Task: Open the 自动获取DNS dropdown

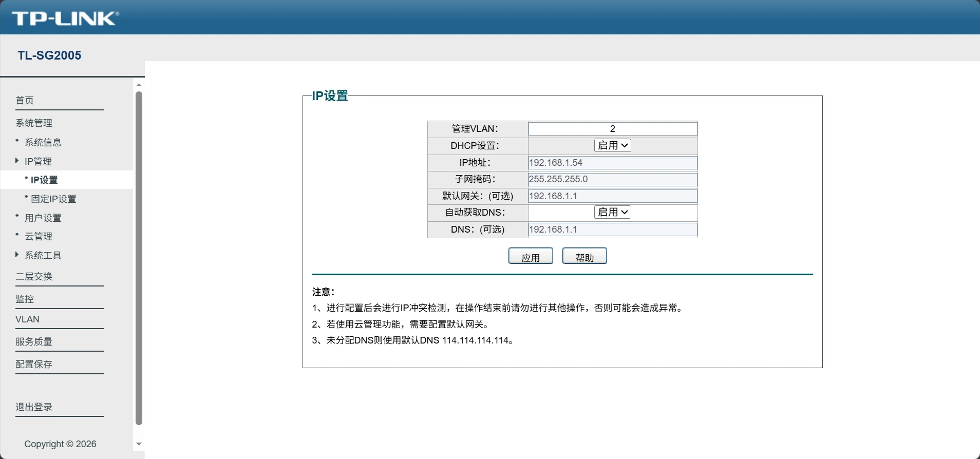Action: [613, 212]
